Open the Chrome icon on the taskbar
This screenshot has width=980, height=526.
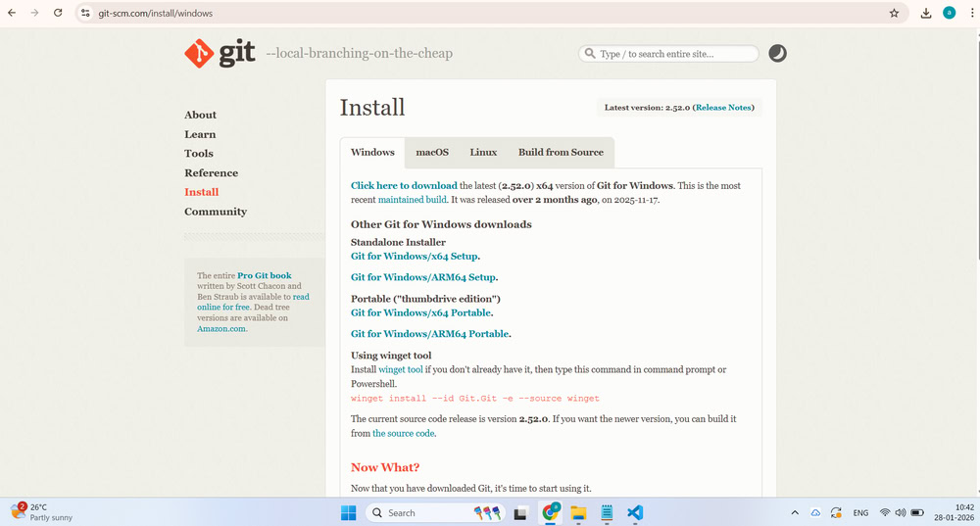coord(550,512)
